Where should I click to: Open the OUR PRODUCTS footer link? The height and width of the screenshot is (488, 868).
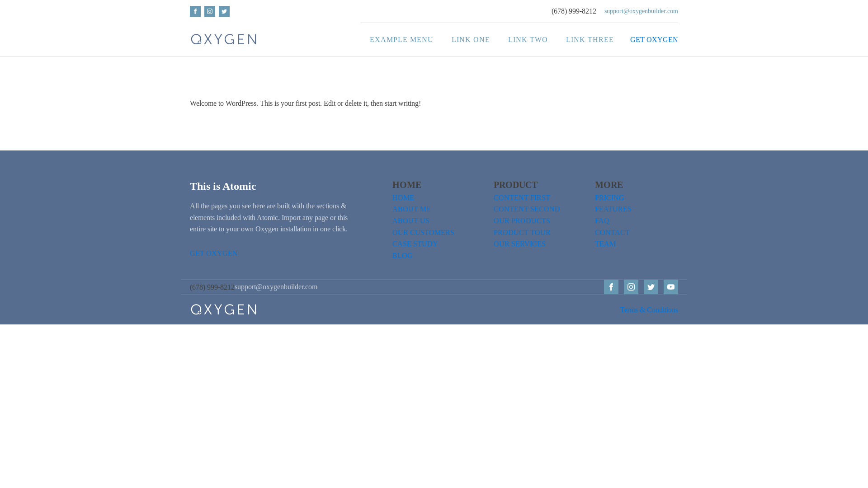click(x=522, y=221)
